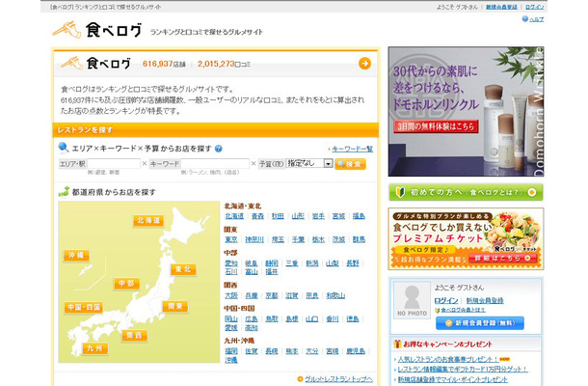Click the Tabelog chopsticks logo at top
588x386 pixels.
click(x=96, y=30)
